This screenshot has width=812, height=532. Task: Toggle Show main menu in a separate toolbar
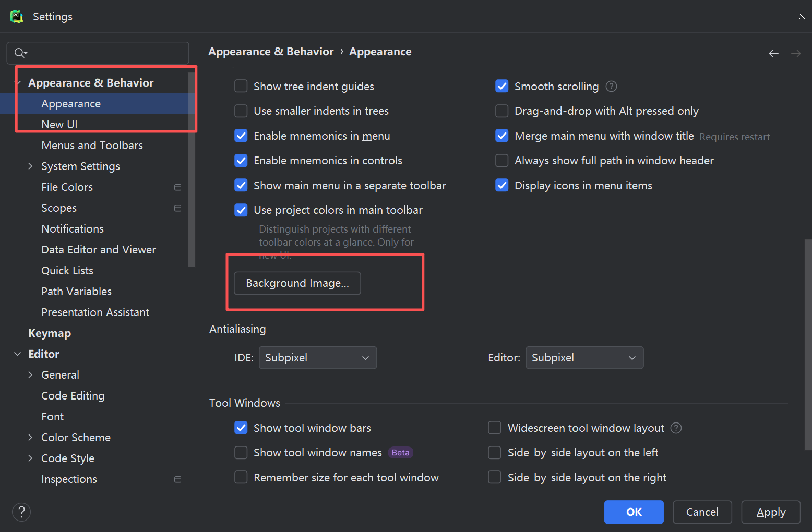point(241,185)
